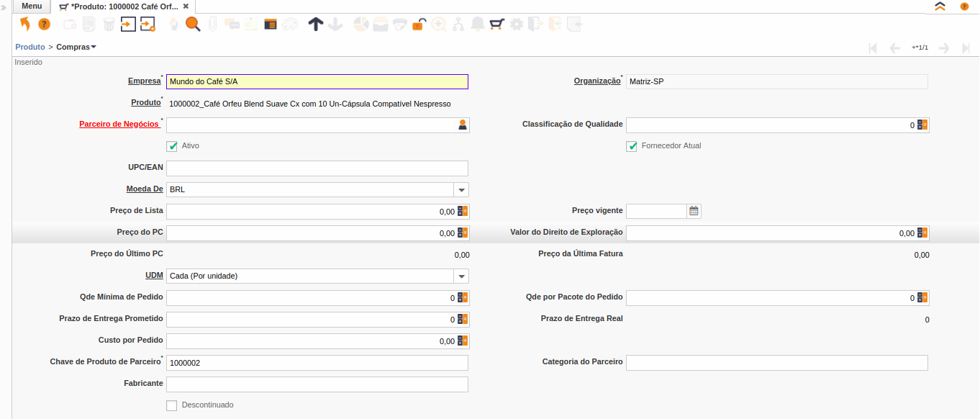Open Product Info via the shopping cart icon

[496, 24]
